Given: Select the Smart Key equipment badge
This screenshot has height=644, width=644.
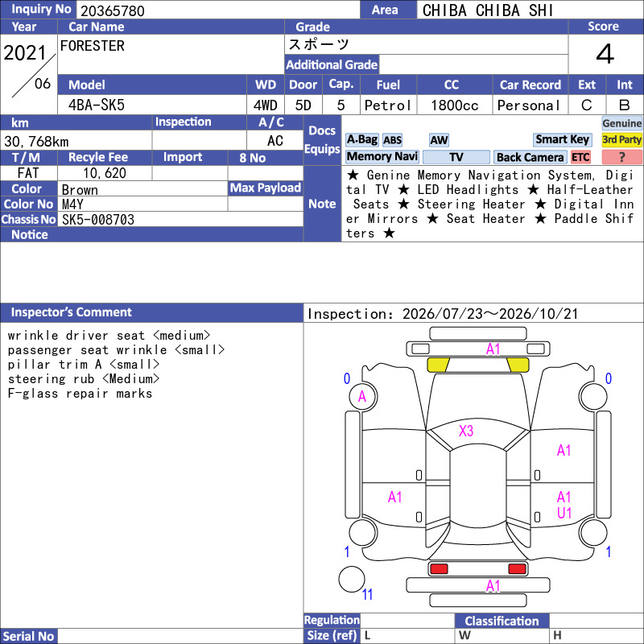Looking at the screenshot, I should tap(562, 139).
